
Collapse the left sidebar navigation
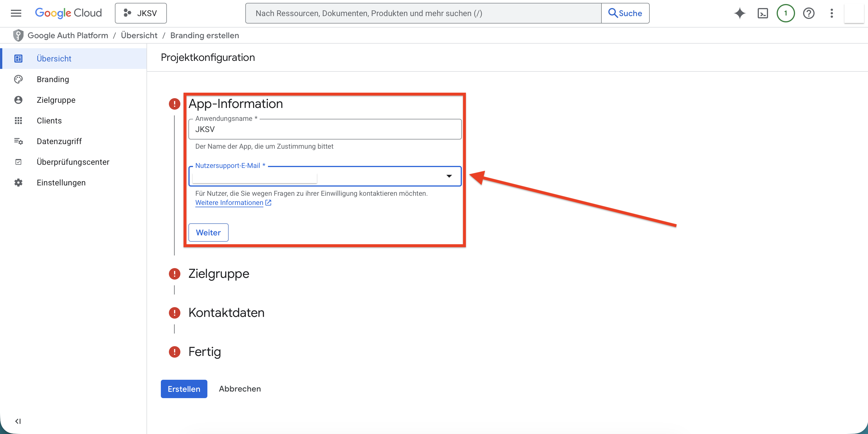(x=18, y=421)
